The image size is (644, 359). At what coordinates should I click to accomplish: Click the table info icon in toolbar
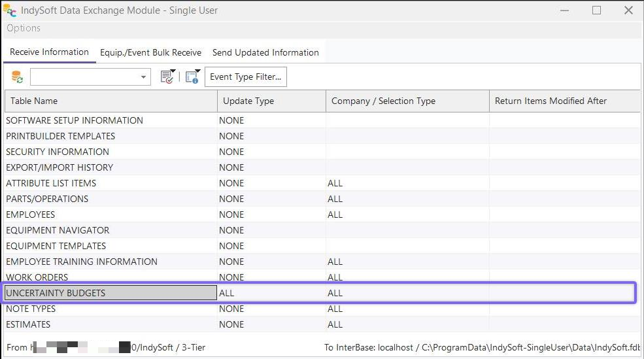click(x=192, y=77)
